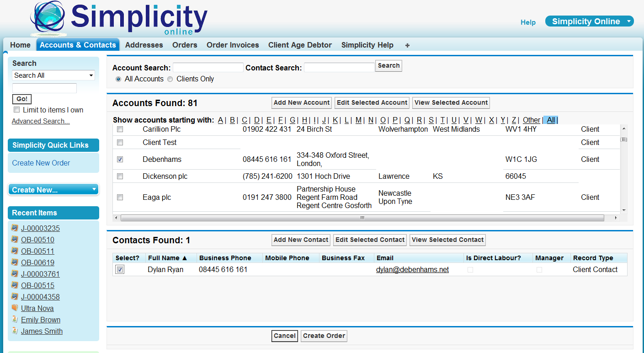Click the order icon beside J-00003235

click(15, 228)
